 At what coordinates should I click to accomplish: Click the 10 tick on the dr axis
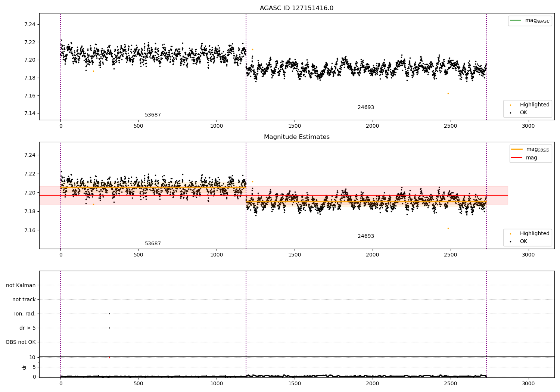point(32,357)
